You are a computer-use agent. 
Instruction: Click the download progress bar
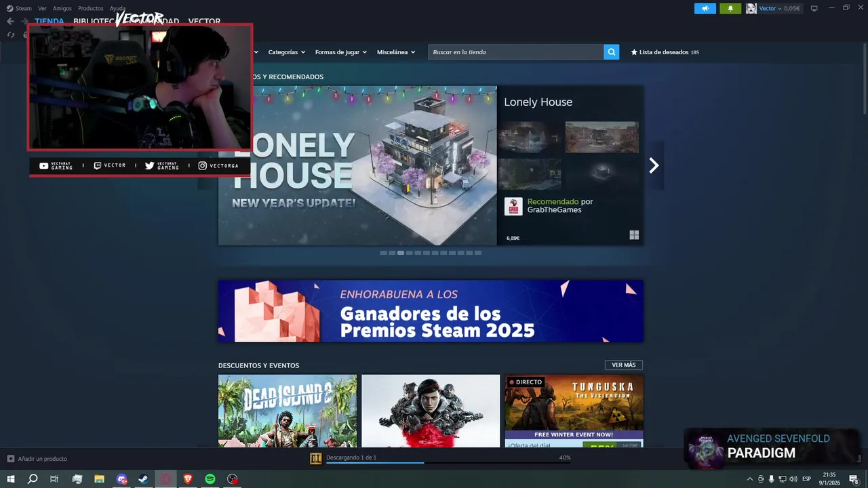click(x=448, y=463)
